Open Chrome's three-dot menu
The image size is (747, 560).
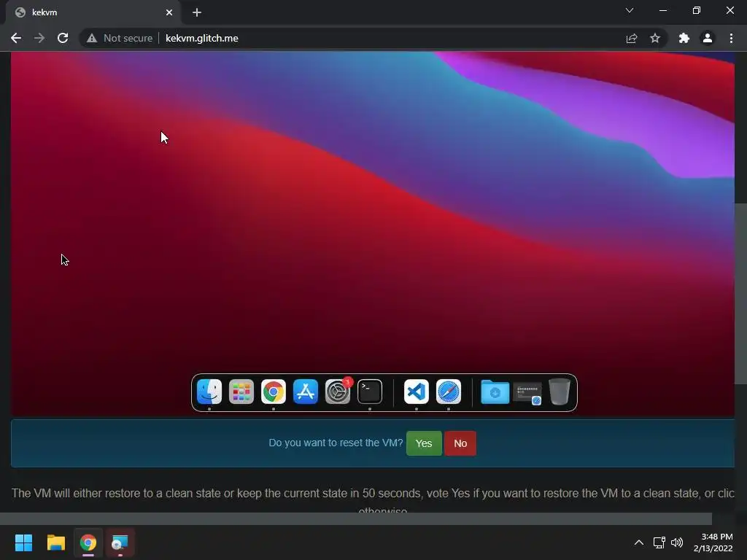tap(731, 38)
